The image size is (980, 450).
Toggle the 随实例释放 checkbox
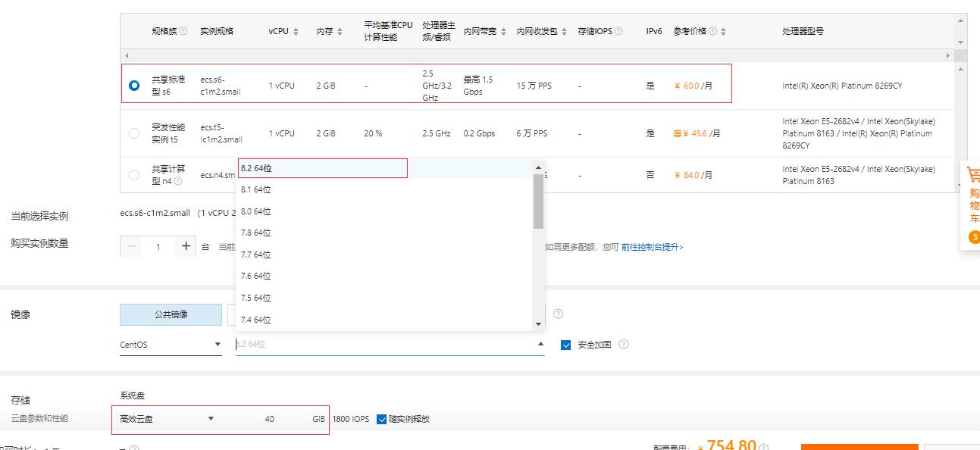pos(381,419)
